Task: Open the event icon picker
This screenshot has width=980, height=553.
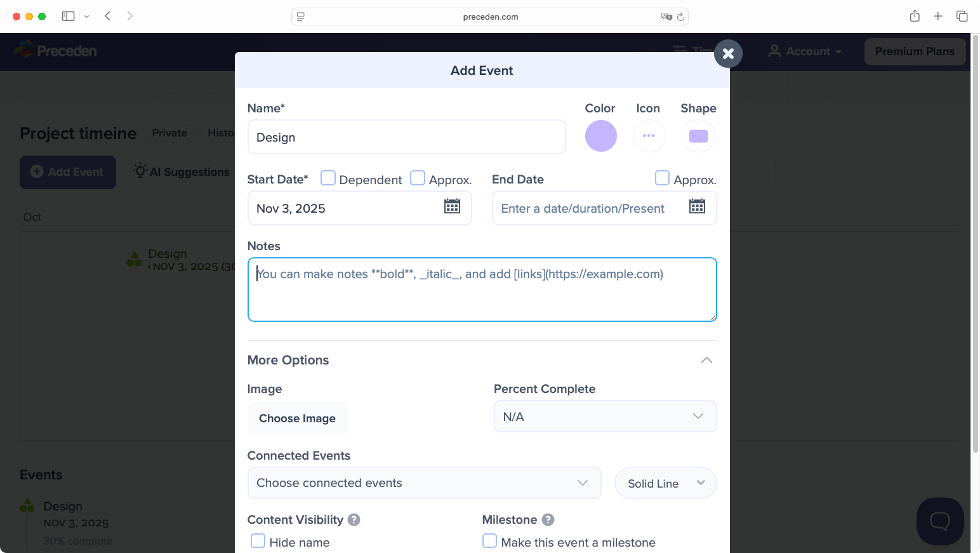Action: click(649, 136)
